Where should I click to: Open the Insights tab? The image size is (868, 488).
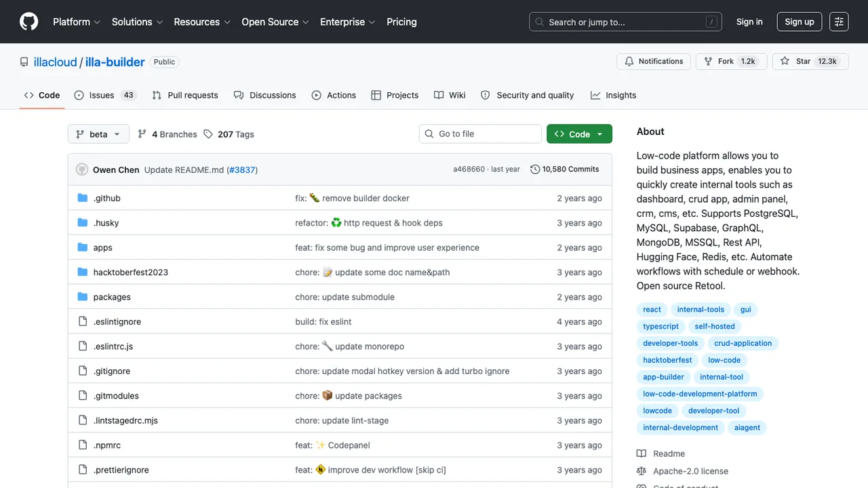coord(613,95)
